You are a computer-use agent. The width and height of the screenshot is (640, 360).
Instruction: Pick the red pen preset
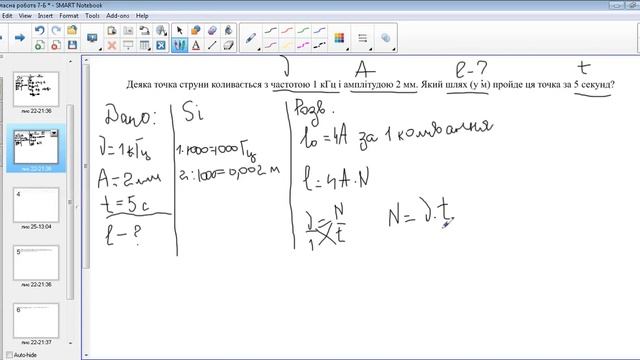tap(287, 31)
